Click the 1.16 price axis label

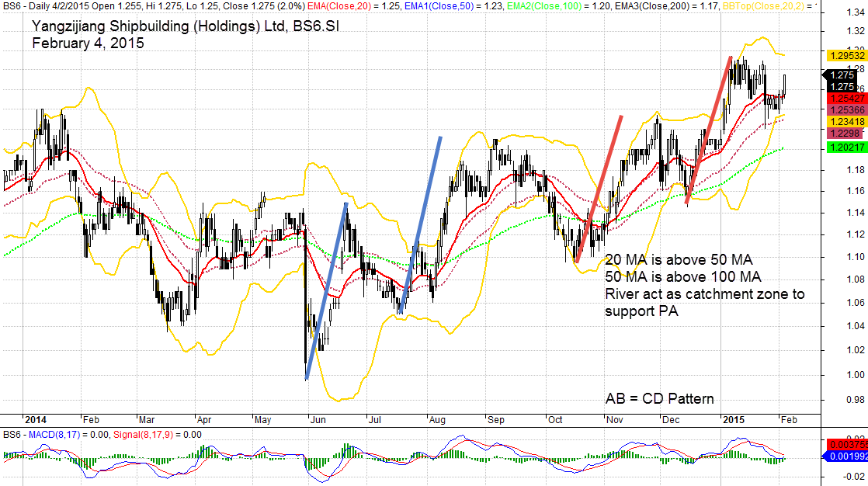coord(856,191)
